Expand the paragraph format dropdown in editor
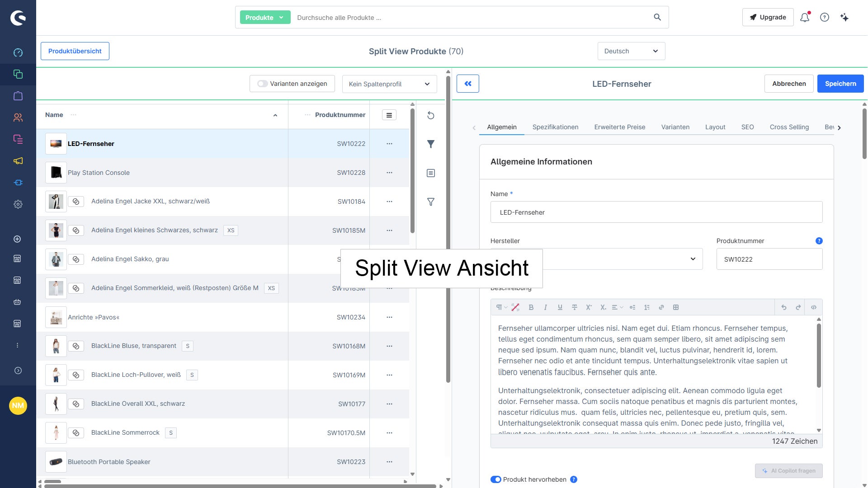Viewport: 868px width, 488px height. coord(501,307)
